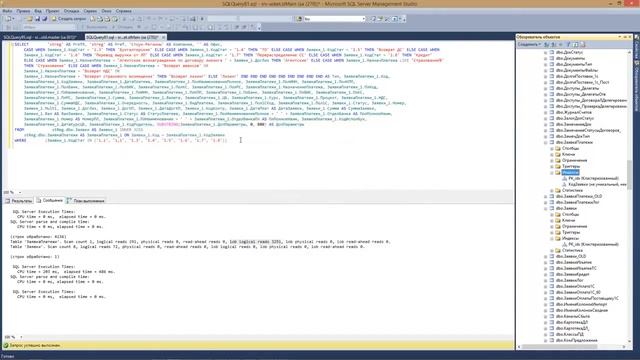Collapse the dbo.ЗаявкаПлатежи table node
The image size is (640, 360).
pyautogui.click(x=546, y=142)
